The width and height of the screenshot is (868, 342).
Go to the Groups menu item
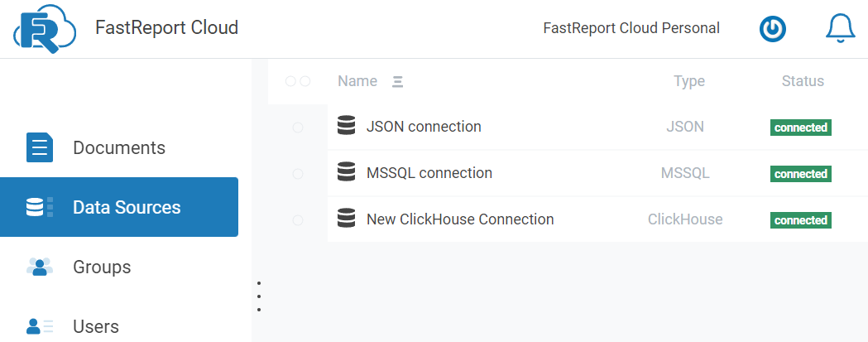click(x=102, y=267)
